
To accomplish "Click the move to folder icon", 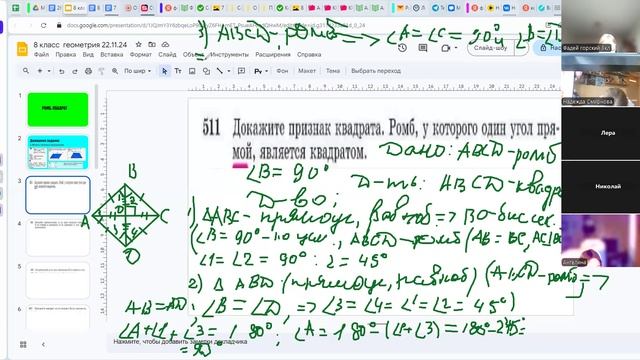I will tap(152, 44).
